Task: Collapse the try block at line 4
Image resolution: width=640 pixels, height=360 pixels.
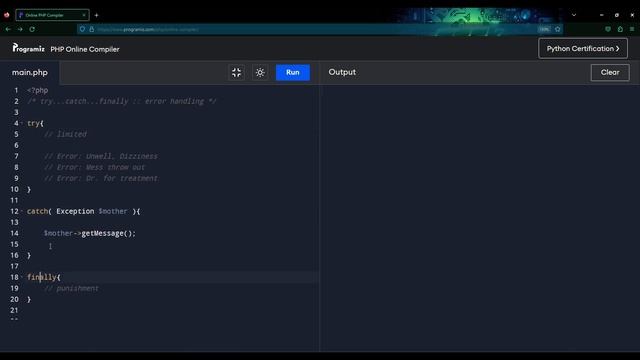Action: click(22, 123)
